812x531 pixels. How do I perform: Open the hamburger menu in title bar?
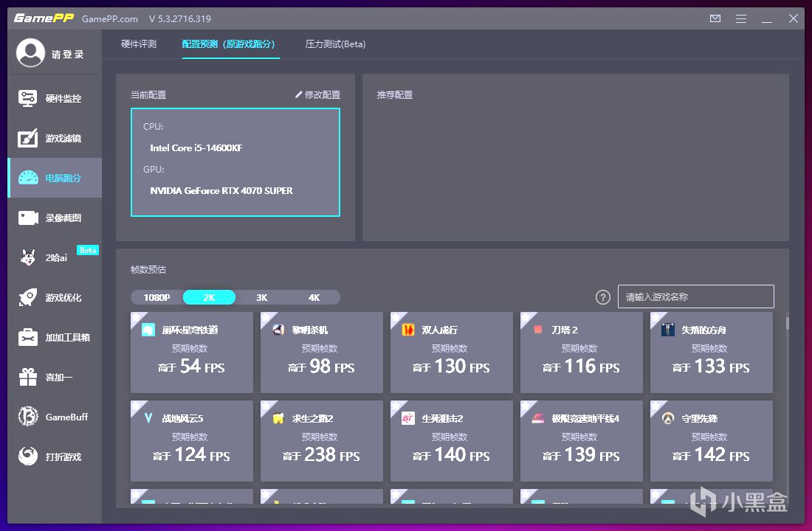tap(741, 18)
